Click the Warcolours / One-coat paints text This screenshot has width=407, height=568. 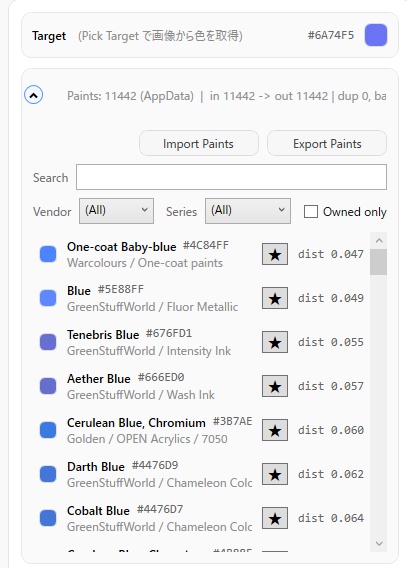point(145,263)
